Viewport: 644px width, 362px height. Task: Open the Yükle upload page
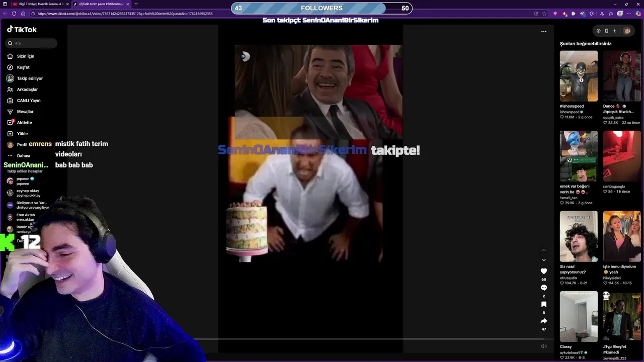click(x=18, y=134)
